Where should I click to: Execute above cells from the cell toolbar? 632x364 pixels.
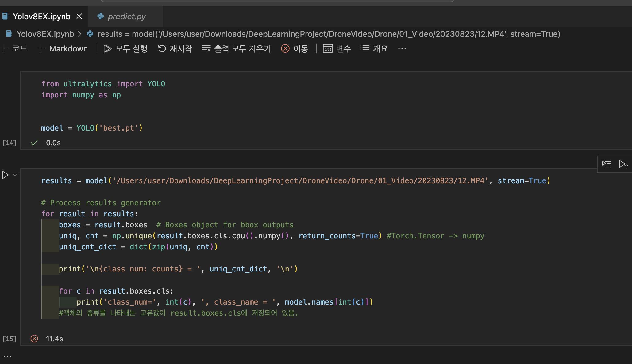coord(607,164)
